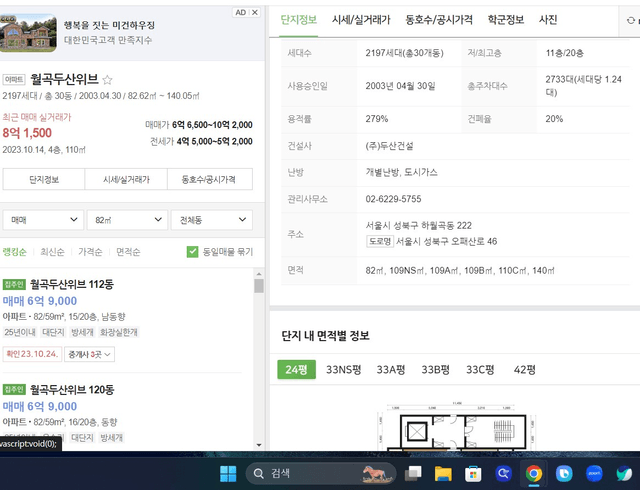640x490 pixels.
Task: Toggle the 동일매물 묶기 checkbox
Action: pos(192,252)
